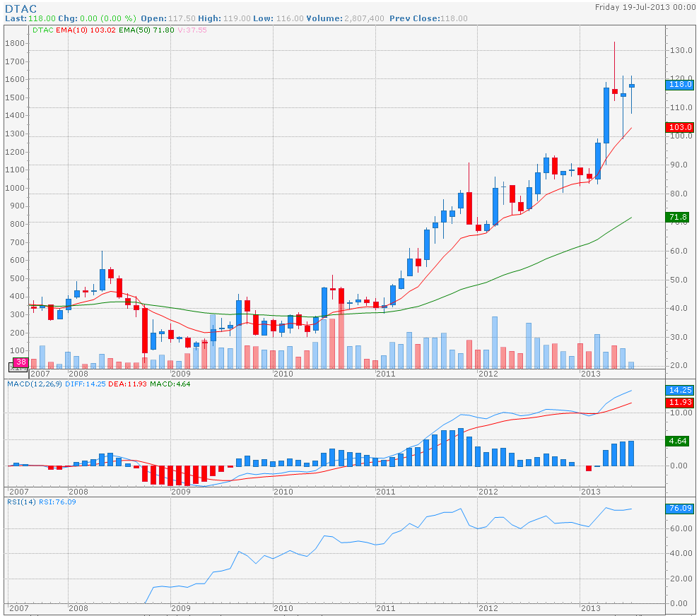Click the DEA:11.93 legend value
699x616 pixels.
click(127, 384)
